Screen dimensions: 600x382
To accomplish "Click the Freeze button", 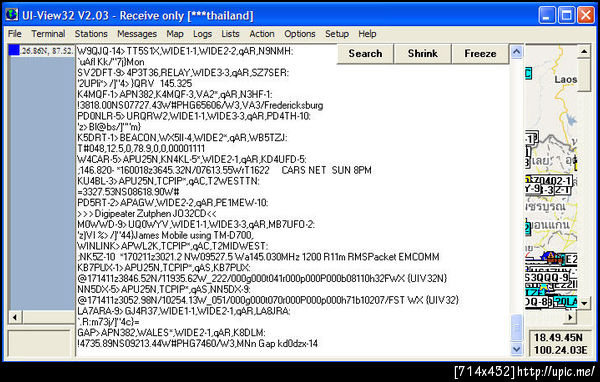I will [480, 54].
